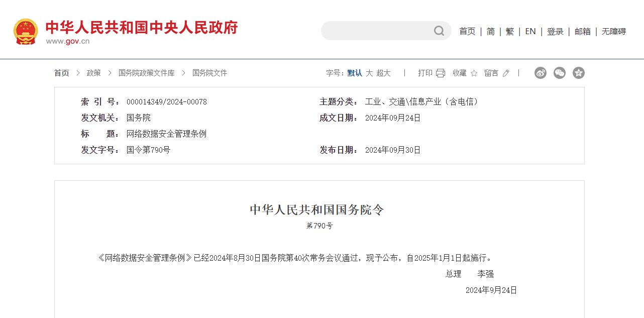This screenshot has height=318, width=644.
Task: Click the magnifier icon to search
Action: point(439,31)
